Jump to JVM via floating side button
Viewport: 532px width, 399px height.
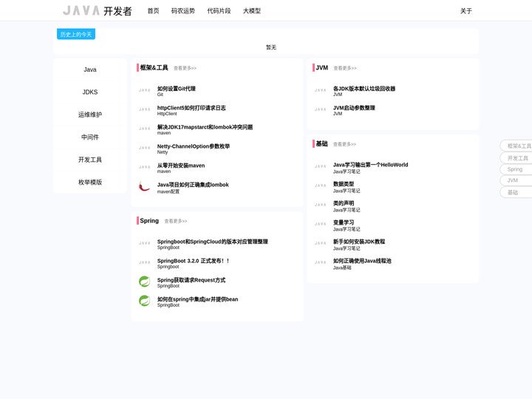point(516,180)
